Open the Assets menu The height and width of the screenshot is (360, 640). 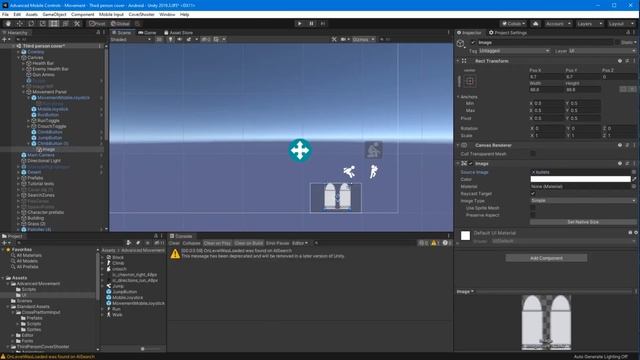click(31, 14)
